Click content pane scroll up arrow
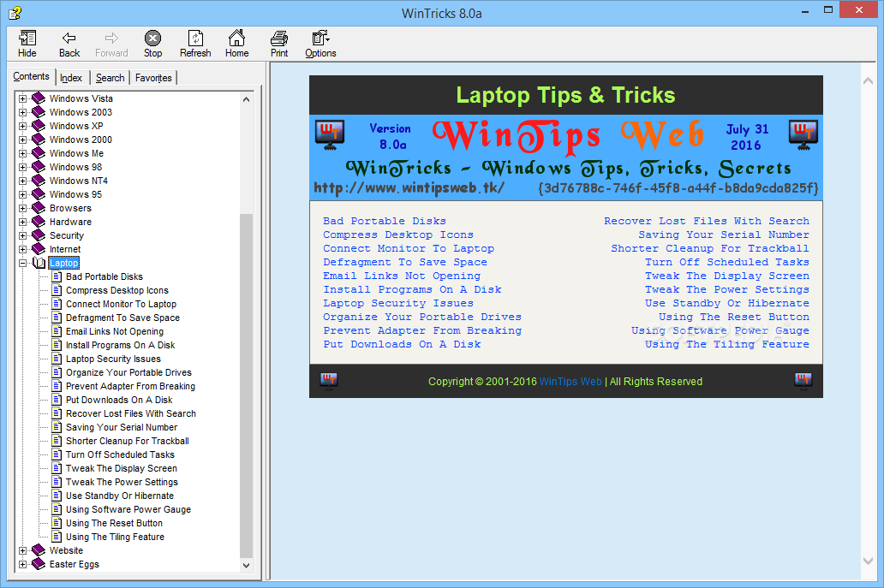The height and width of the screenshot is (588, 884). click(869, 81)
